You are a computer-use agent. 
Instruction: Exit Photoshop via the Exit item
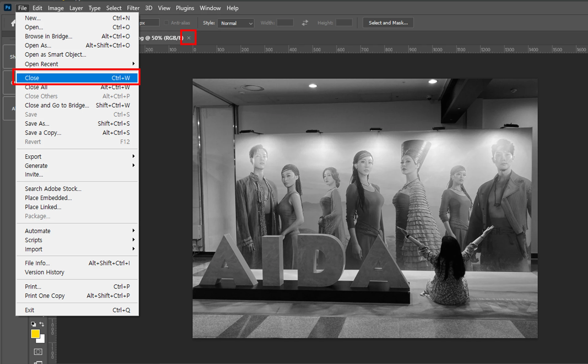pos(77,310)
